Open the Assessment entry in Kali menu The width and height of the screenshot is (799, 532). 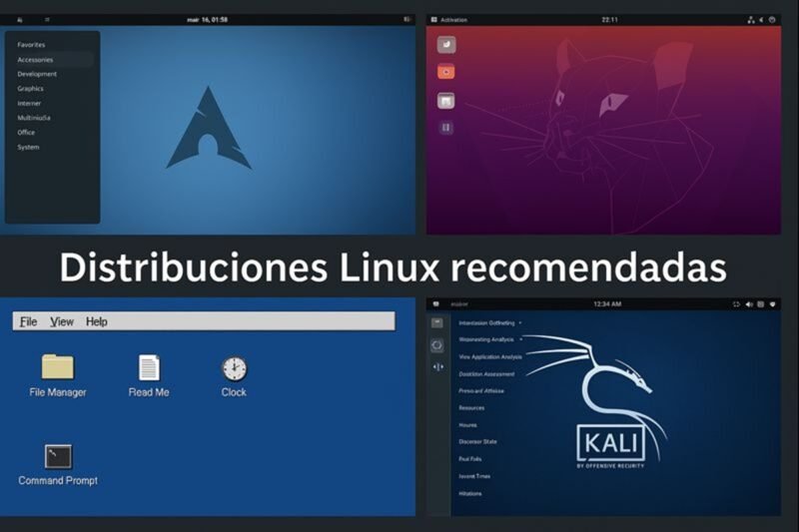click(x=486, y=374)
